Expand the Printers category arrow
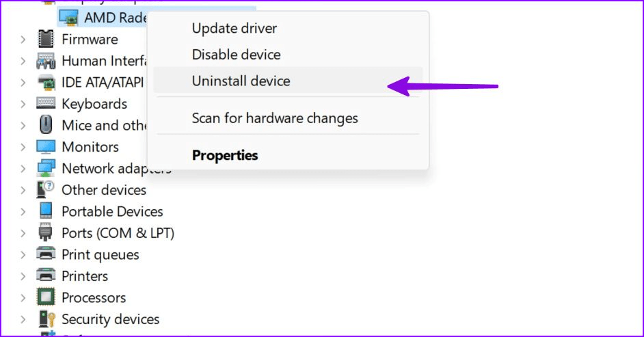The width and height of the screenshot is (644, 337). pos(24,276)
